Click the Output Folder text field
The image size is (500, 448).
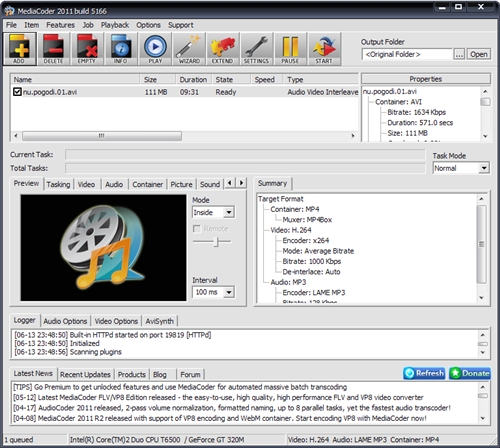click(407, 54)
